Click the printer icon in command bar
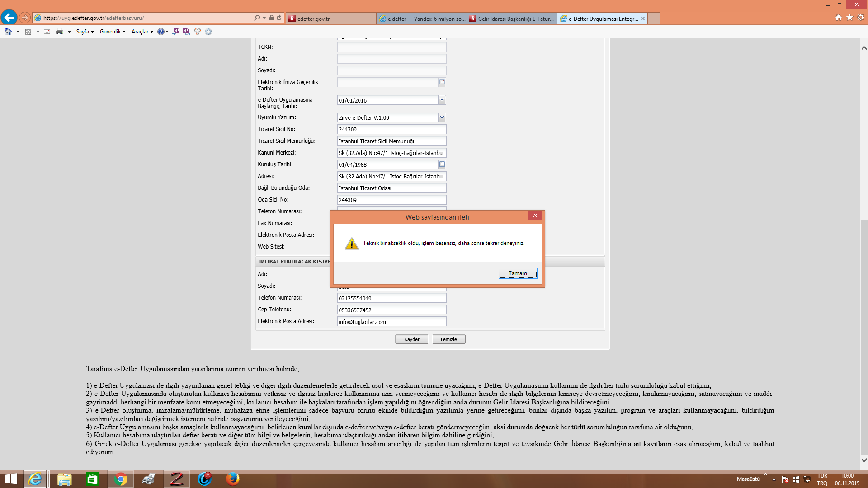 click(x=59, y=32)
